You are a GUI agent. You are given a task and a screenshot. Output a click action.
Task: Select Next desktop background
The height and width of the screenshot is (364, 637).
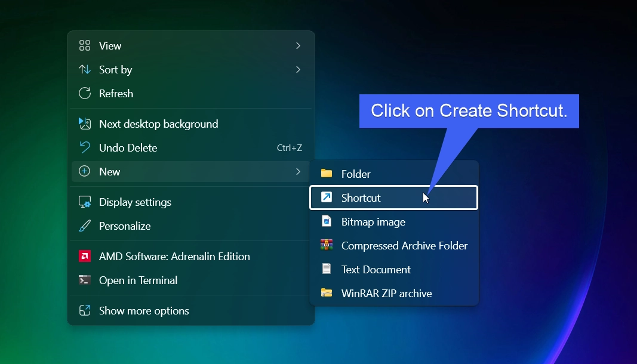(x=190, y=124)
